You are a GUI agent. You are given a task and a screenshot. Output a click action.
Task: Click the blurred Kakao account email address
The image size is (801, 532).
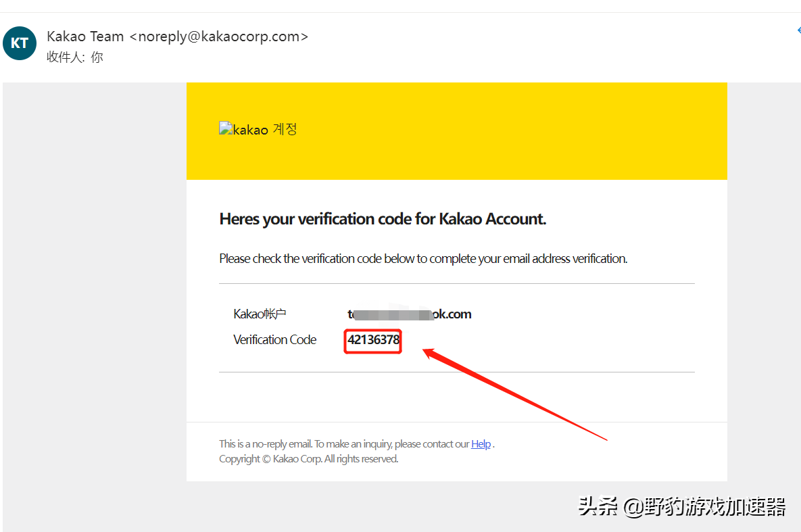[x=409, y=314]
